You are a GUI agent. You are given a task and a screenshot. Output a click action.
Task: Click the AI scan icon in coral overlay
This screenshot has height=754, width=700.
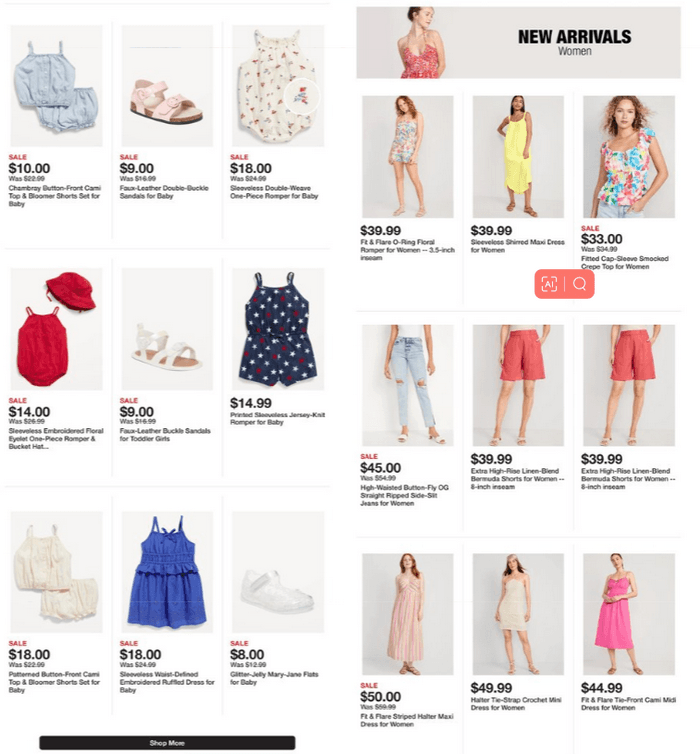point(550,284)
